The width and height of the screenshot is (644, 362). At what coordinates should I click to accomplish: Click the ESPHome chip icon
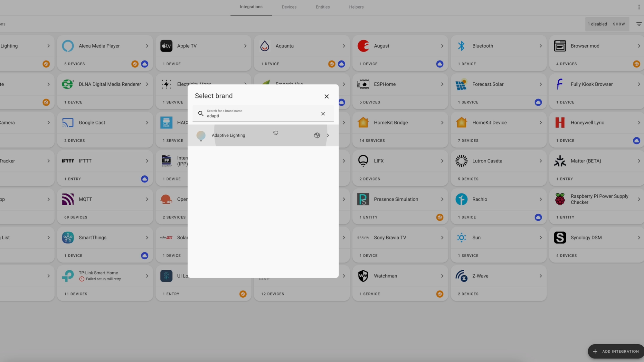[x=363, y=84]
